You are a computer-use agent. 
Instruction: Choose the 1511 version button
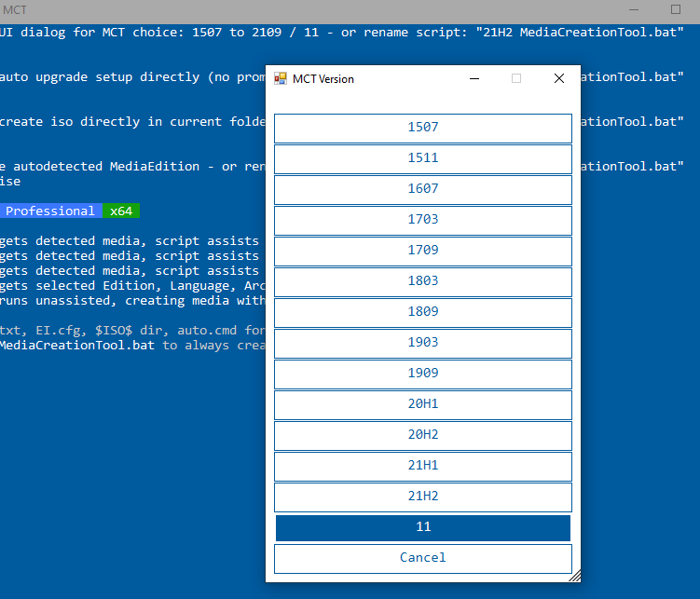[423, 158]
